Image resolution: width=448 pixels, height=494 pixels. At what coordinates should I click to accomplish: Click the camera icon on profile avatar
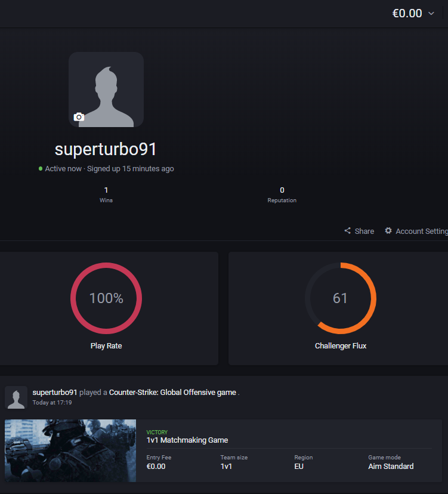[x=79, y=117]
